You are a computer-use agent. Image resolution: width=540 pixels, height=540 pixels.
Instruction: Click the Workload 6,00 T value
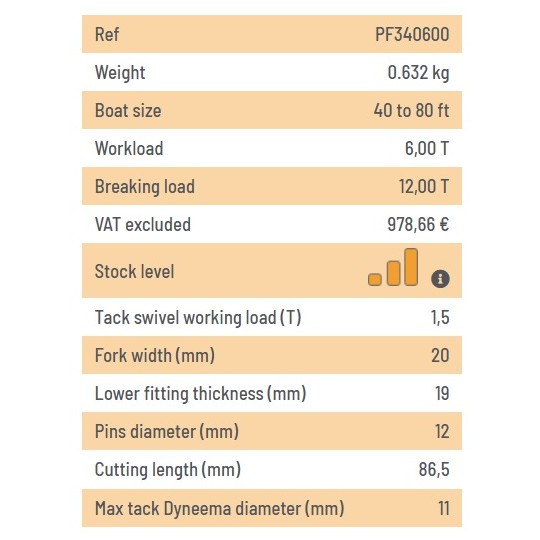427,148
